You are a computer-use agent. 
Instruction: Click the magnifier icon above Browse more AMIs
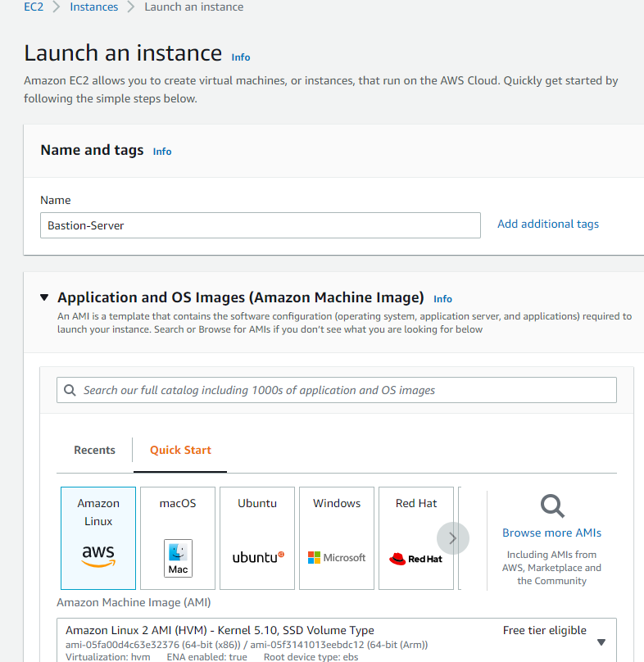(552, 506)
